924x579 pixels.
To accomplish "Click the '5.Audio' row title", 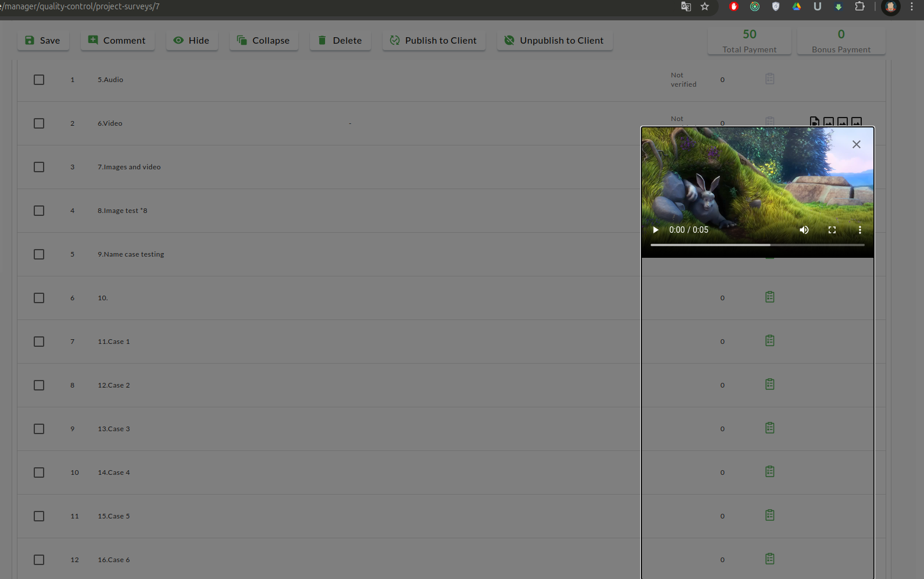I will pyautogui.click(x=110, y=80).
